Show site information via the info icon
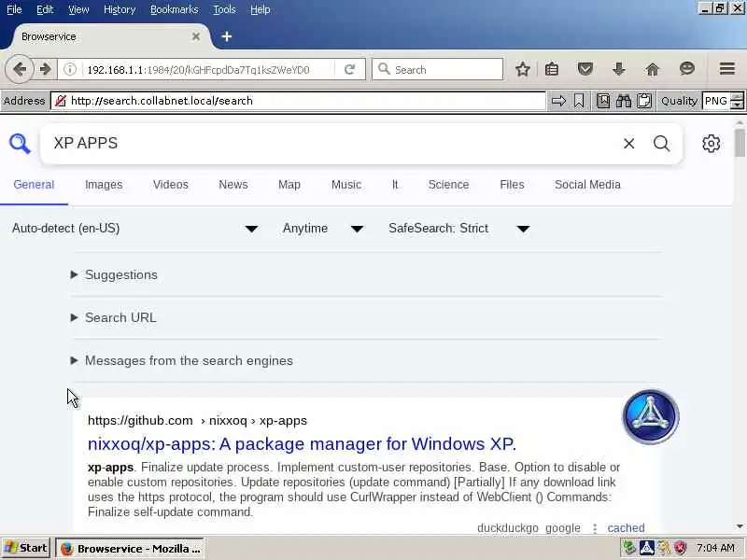 click(x=70, y=69)
